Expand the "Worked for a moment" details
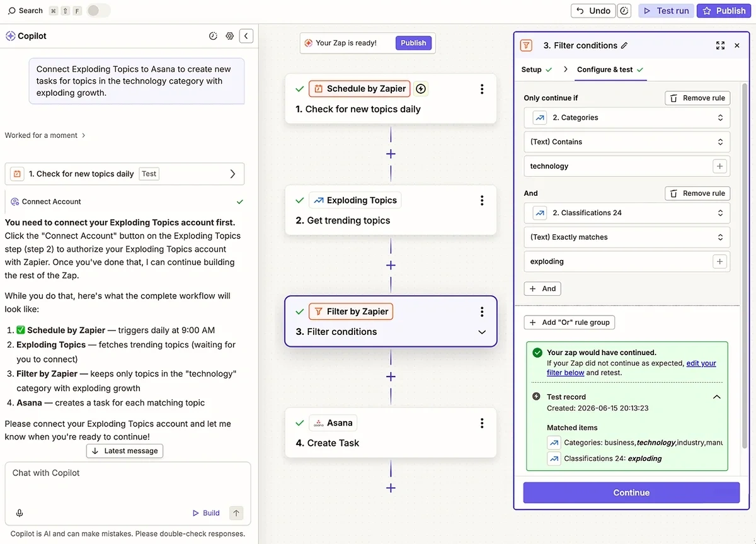756x544 pixels. pos(45,135)
